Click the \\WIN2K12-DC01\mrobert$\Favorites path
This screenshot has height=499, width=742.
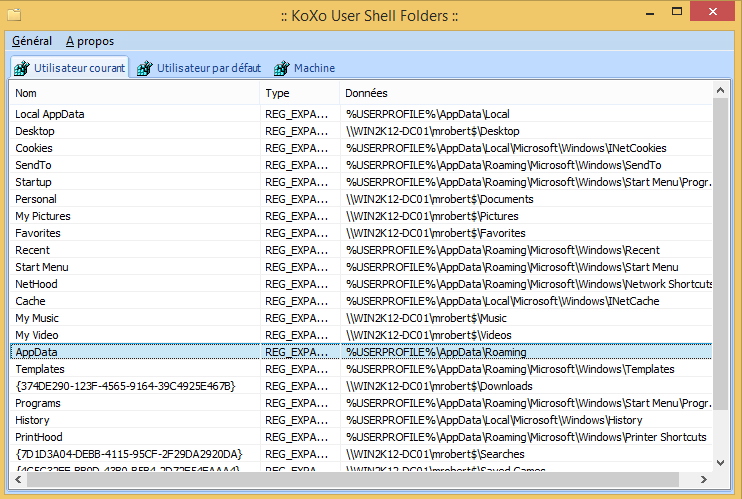click(436, 233)
